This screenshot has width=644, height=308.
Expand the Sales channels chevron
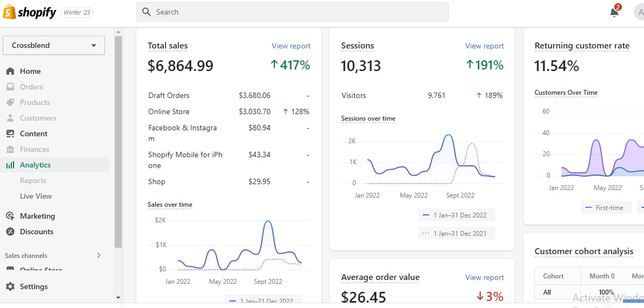pos(99,256)
